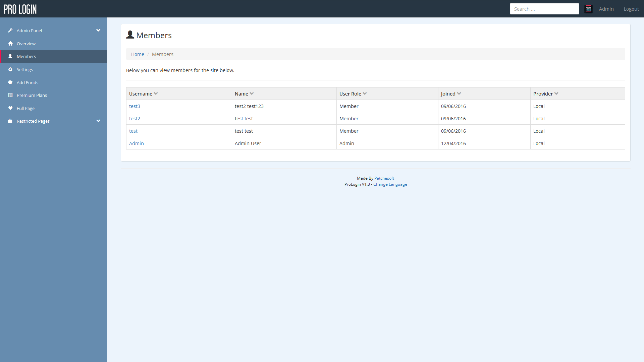Open Premium Plans in sidebar
The height and width of the screenshot is (362, 644).
(32, 95)
